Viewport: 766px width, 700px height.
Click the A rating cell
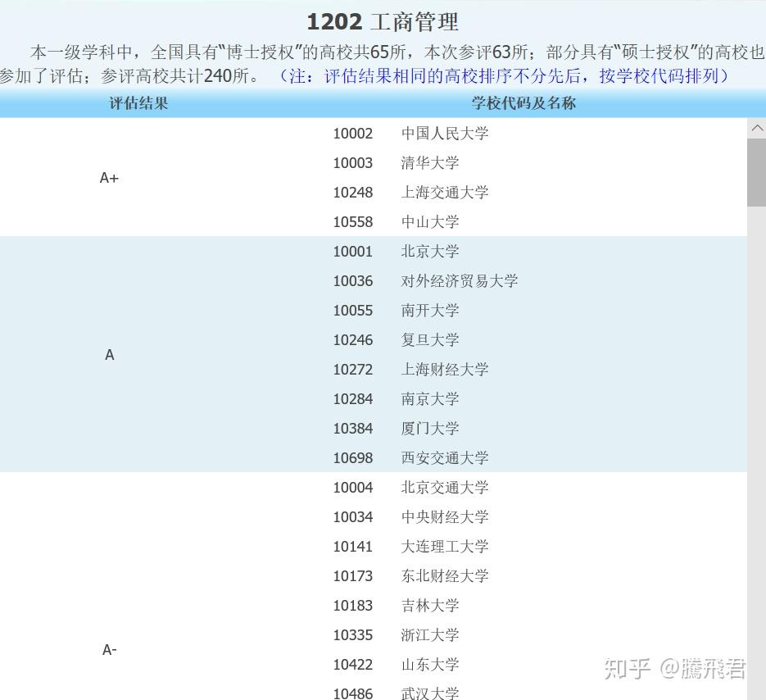(110, 355)
